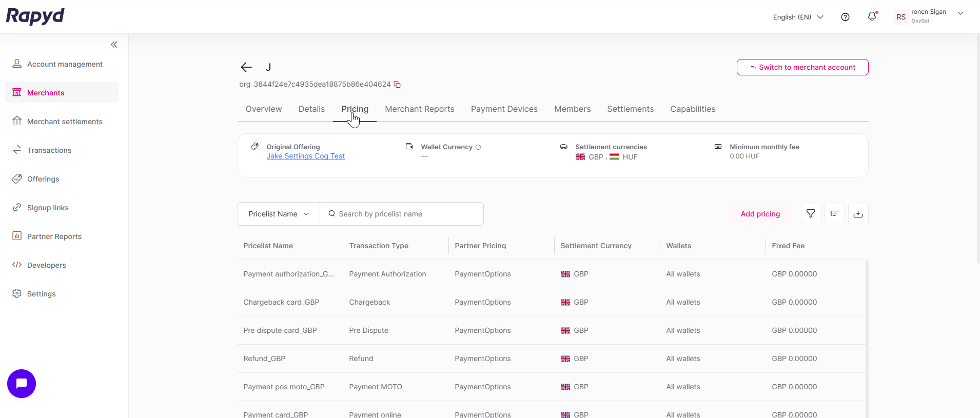The image size is (980, 418).
Task: Open Signup links in sidebar
Action: (62, 208)
